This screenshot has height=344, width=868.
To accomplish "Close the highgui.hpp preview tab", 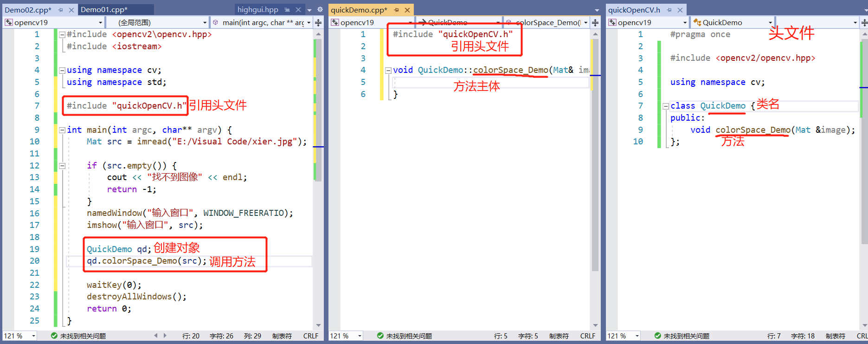I will click(298, 10).
